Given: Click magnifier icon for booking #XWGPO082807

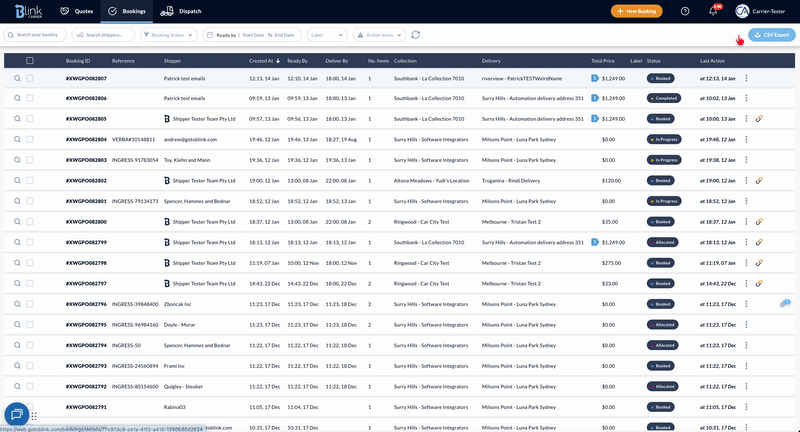Looking at the screenshot, I should coord(17,78).
